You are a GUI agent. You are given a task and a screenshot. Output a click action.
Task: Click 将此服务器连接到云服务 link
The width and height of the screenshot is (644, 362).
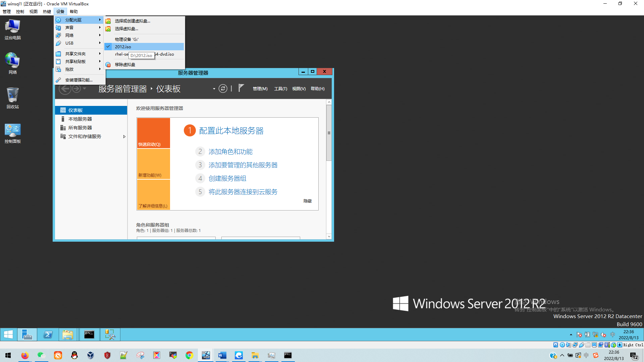pyautogui.click(x=243, y=192)
